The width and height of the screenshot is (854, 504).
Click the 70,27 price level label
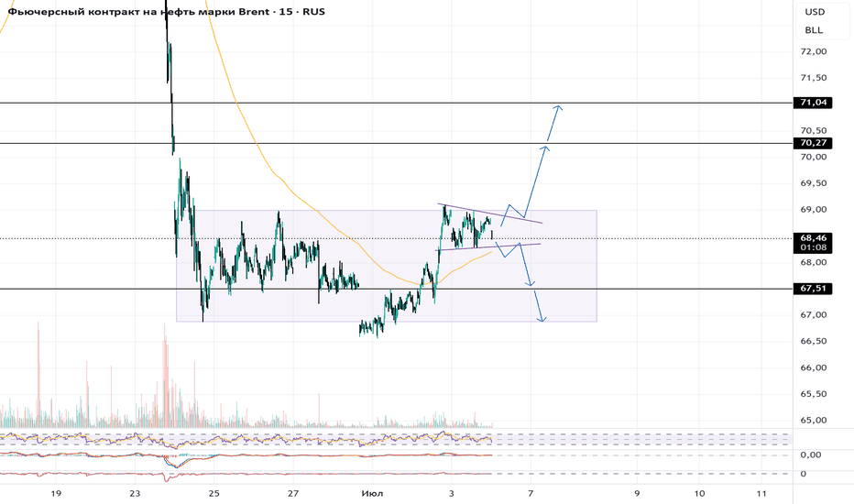click(x=813, y=143)
